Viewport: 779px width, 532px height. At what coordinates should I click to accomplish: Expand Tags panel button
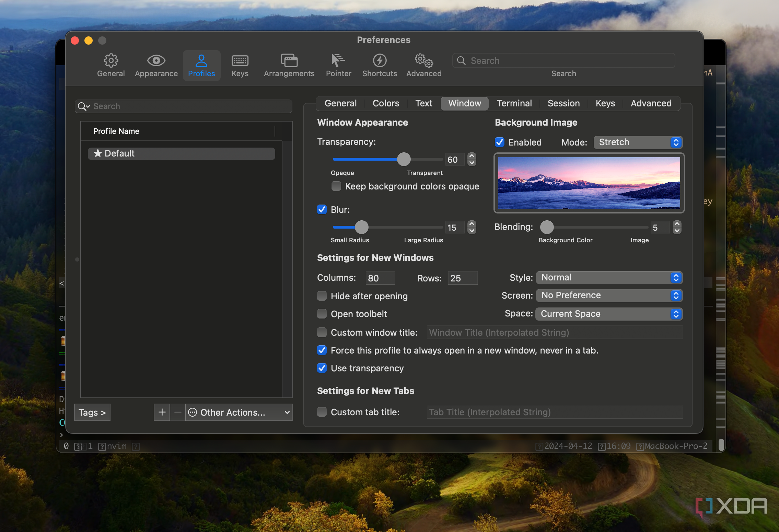[92, 412]
